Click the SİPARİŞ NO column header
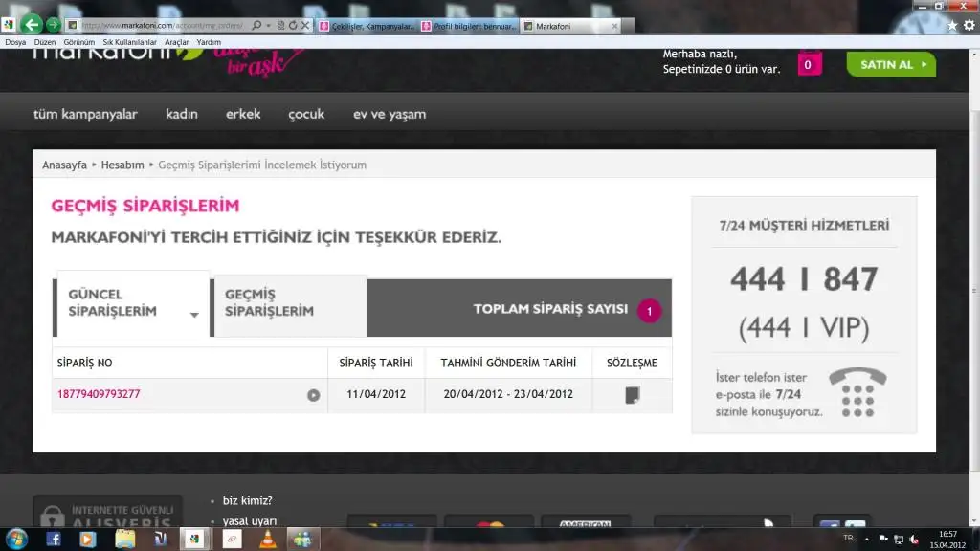This screenshot has width=980, height=551. (x=84, y=363)
